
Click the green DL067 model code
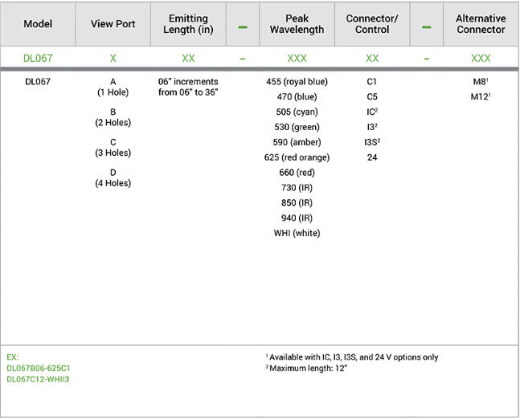coord(38,59)
